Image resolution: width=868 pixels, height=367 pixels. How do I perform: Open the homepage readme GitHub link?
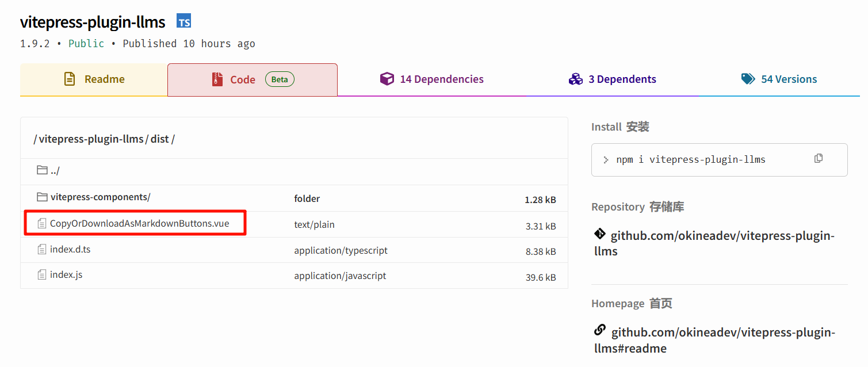point(714,340)
